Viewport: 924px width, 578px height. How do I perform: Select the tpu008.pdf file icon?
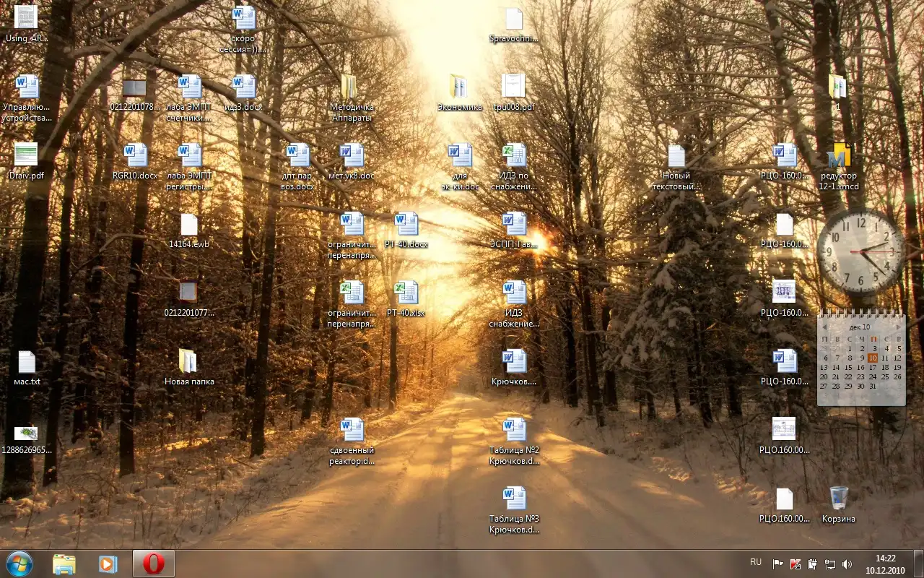pyautogui.click(x=513, y=87)
